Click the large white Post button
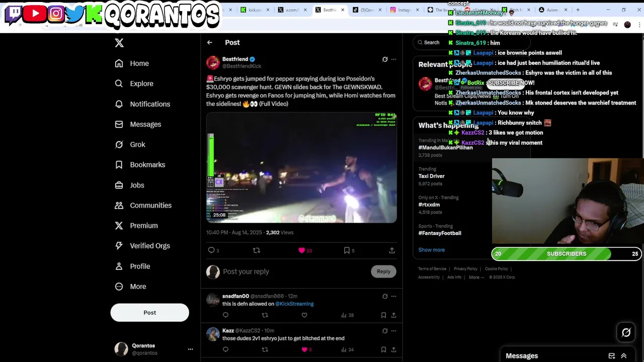The height and width of the screenshot is (362, 644). (149, 313)
